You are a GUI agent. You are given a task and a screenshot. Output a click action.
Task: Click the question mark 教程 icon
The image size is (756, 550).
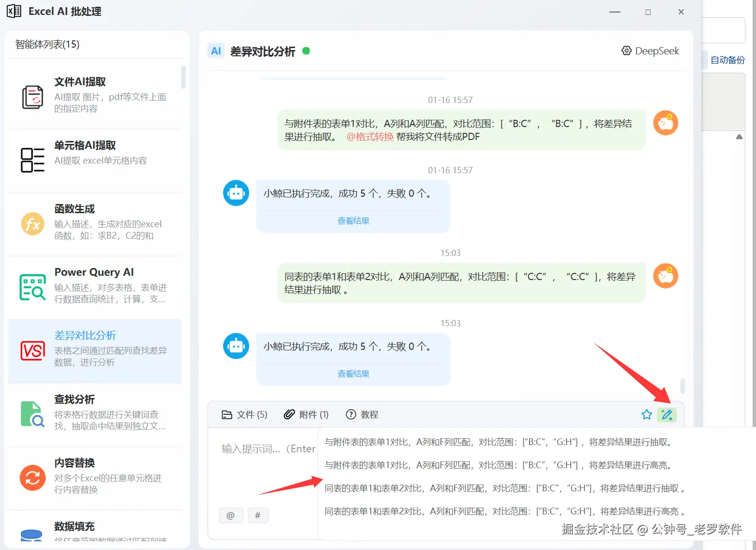point(351,414)
